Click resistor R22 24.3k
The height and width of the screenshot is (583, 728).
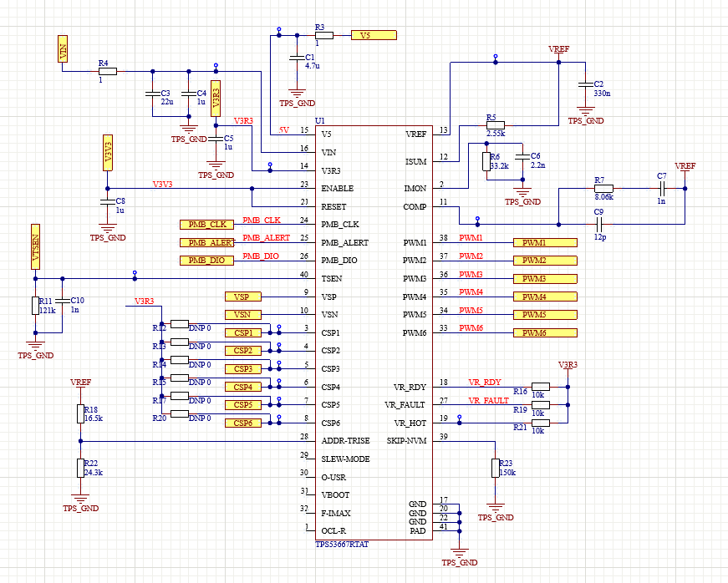[81, 468]
